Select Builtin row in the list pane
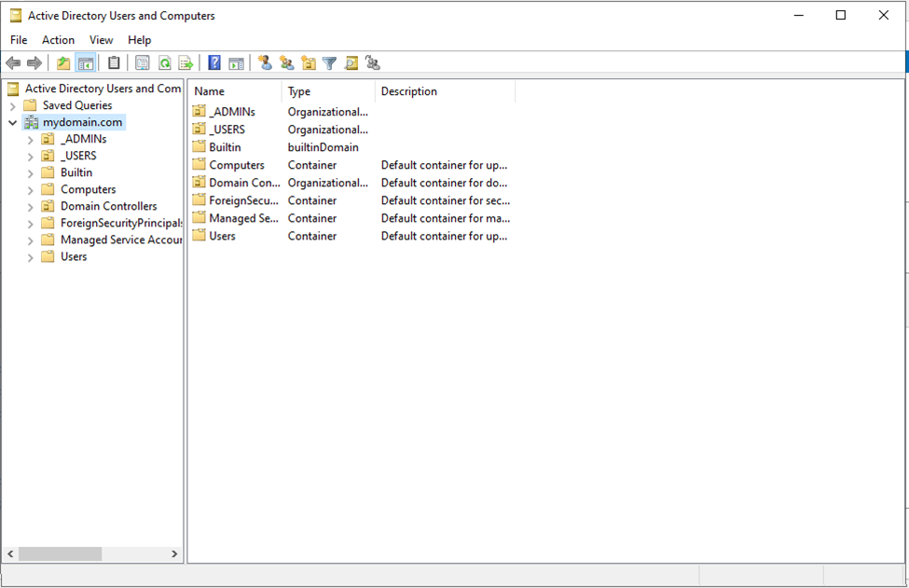The image size is (909, 588). pyautogui.click(x=351, y=147)
